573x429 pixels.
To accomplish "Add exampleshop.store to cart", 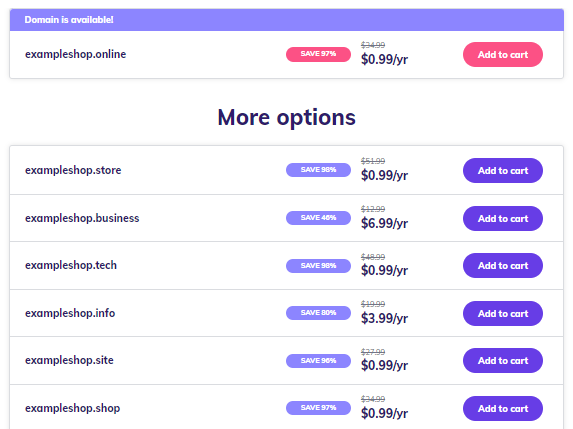I will (502, 170).
